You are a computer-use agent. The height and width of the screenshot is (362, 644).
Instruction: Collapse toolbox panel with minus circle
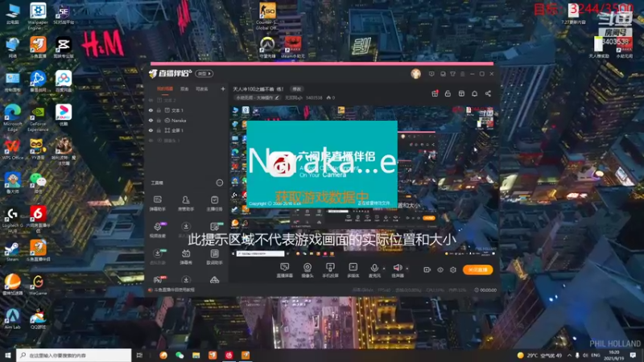click(x=220, y=183)
